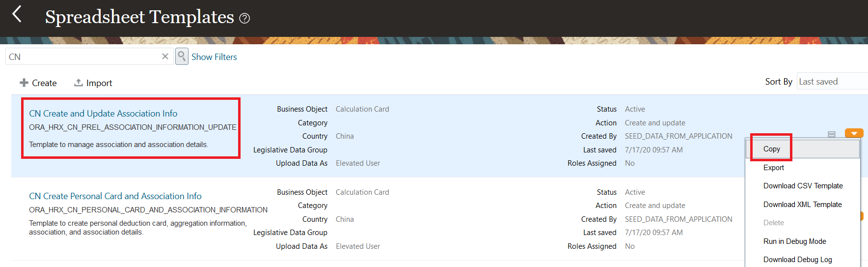
Task: Select Download XML Template
Action: coord(802,205)
